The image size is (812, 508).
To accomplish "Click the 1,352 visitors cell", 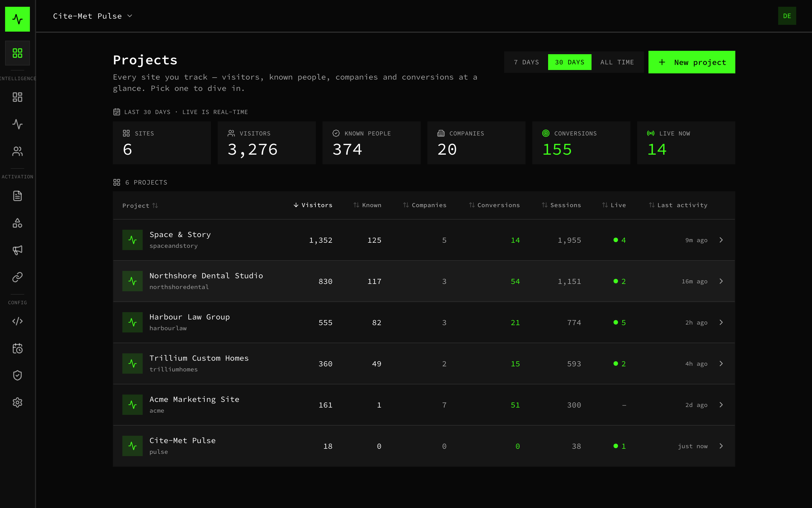I will [x=321, y=240].
